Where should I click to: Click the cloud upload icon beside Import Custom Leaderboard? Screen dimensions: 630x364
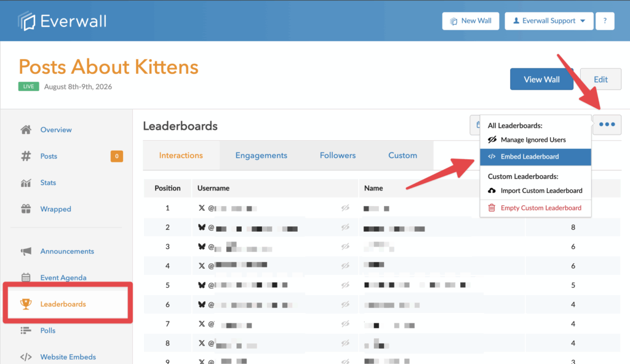492,191
